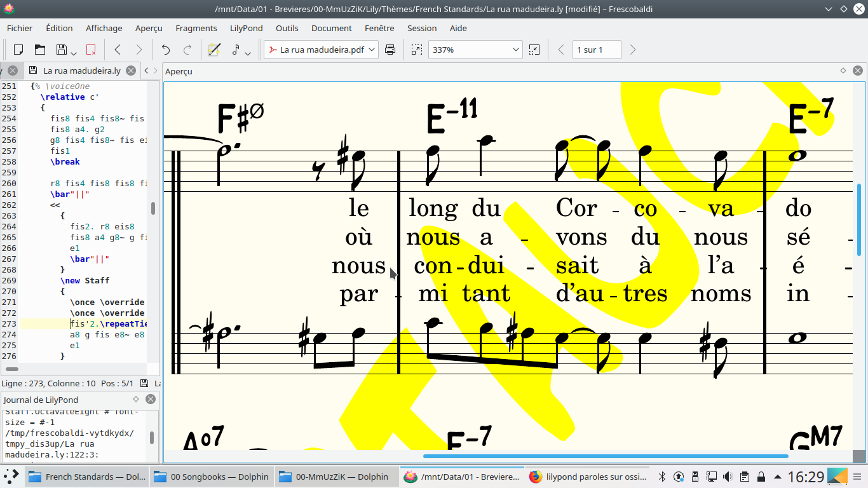The width and height of the screenshot is (868, 488).
Task: Open the La rua madudeira.pdf document selector
Action: (321, 50)
